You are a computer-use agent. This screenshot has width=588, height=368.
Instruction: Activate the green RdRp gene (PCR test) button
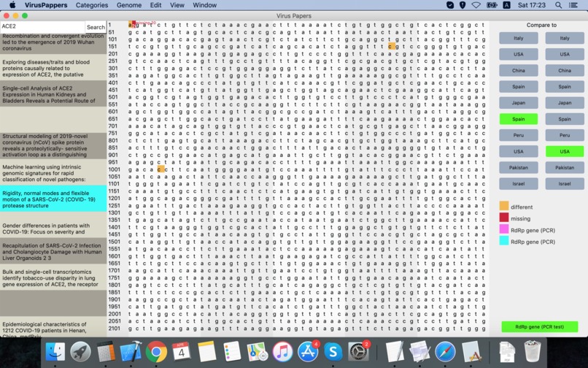(539, 326)
